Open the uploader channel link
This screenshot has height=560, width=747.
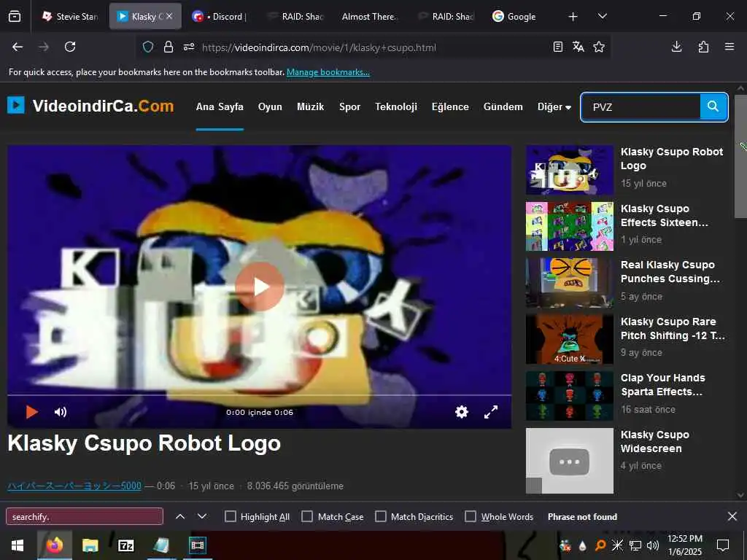[74, 486]
